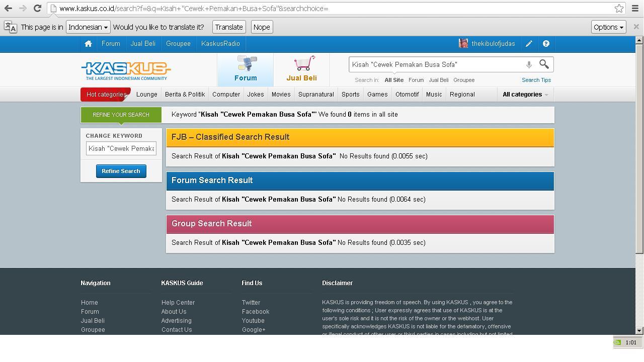Screen dimensions: 644x362
Task: Open footer About Us link
Action: (x=174, y=312)
